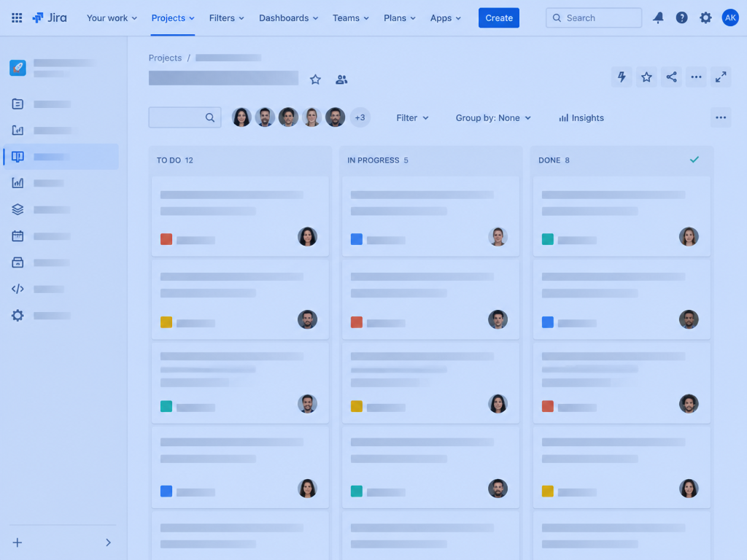Click the IN PROGRESS 5 column header
This screenshot has width=747, height=560.
pyautogui.click(x=378, y=160)
